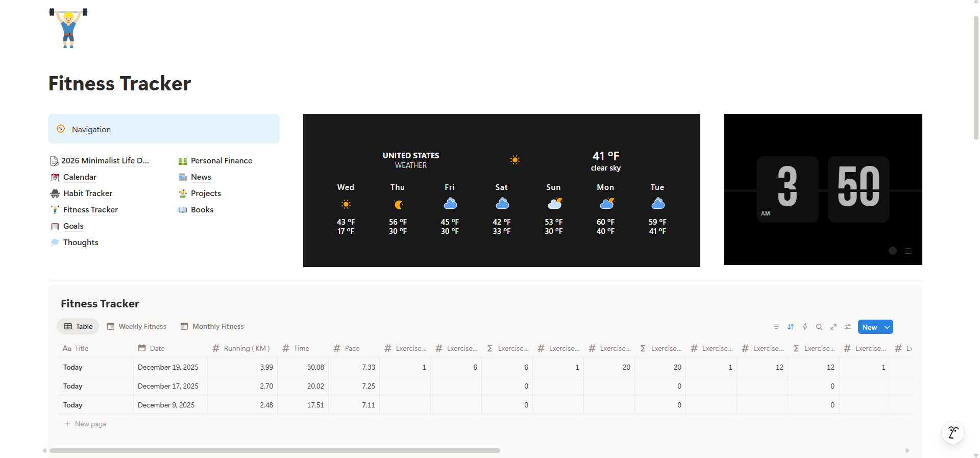Open the Books page link

pyautogui.click(x=202, y=210)
